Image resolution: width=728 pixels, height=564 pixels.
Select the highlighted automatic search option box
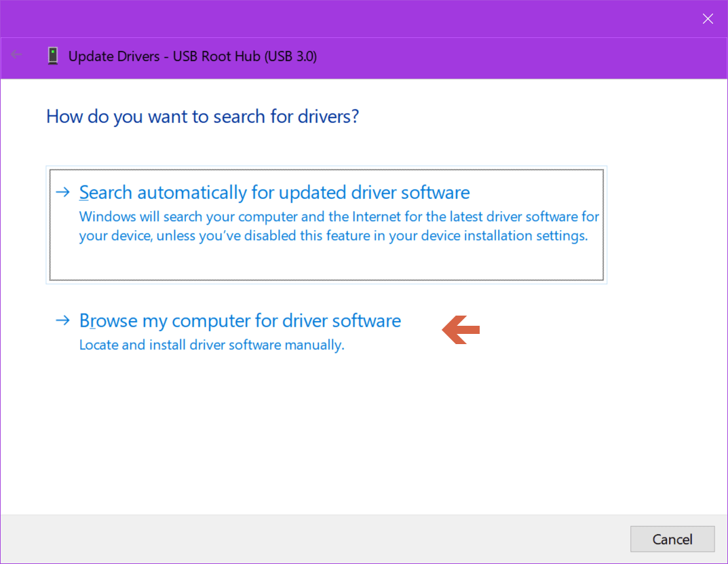326,224
